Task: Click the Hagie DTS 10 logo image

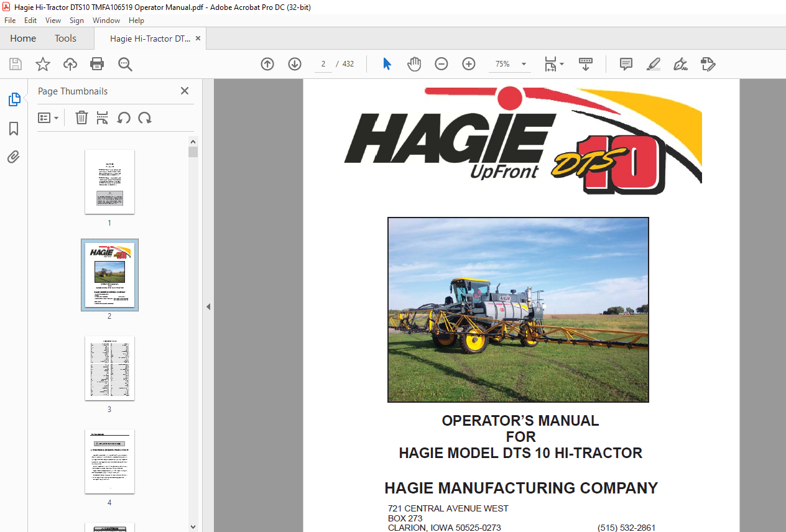Action: click(x=523, y=140)
